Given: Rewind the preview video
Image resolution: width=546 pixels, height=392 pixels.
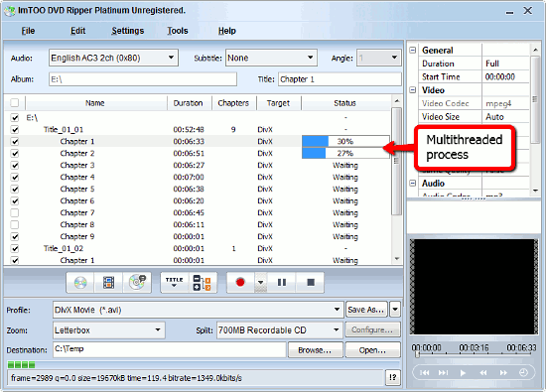Looking at the screenshot, I should (x=483, y=373).
